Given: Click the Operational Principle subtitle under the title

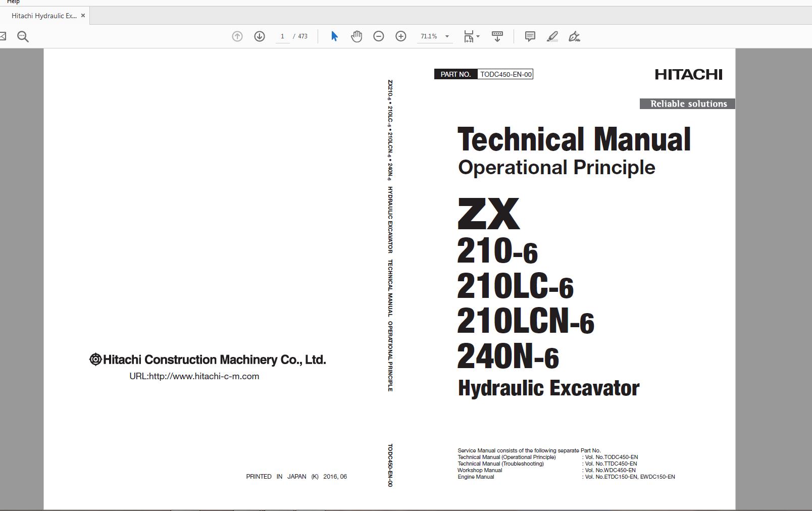Looking at the screenshot, I should [556, 168].
